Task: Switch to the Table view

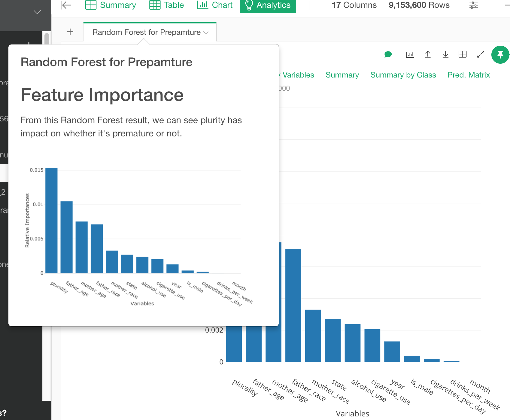Action: point(166,5)
